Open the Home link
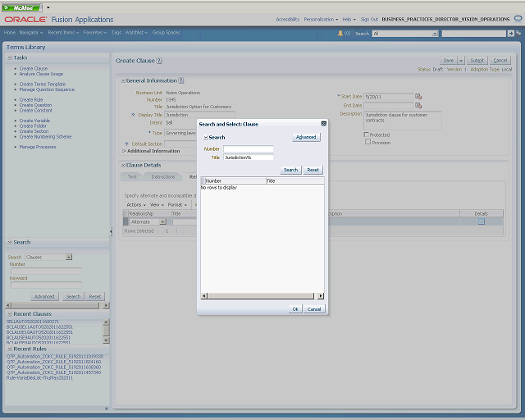This screenshot has width=525, height=420. pyautogui.click(x=9, y=33)
